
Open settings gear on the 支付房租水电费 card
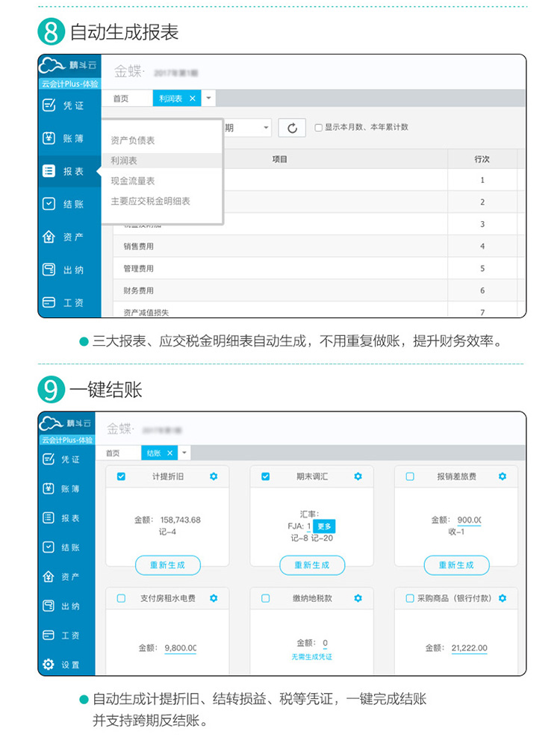214,598
